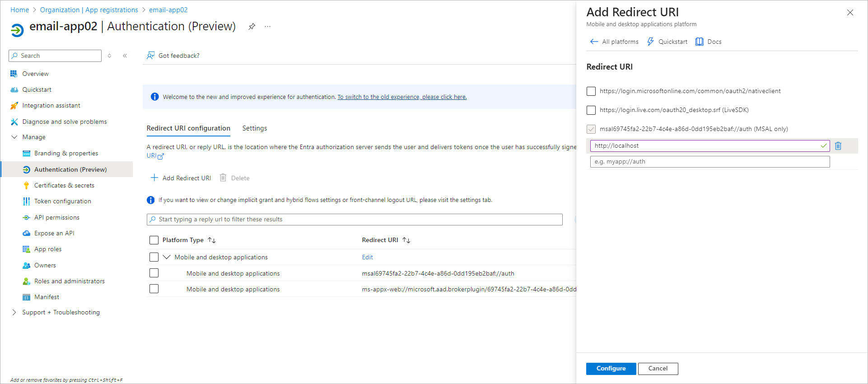Image resolution: width=868 pixels, height=384 pixels.
Task: Click the email-app02 app logo icon
Action: pyautogui.click(x=17, y=30)
